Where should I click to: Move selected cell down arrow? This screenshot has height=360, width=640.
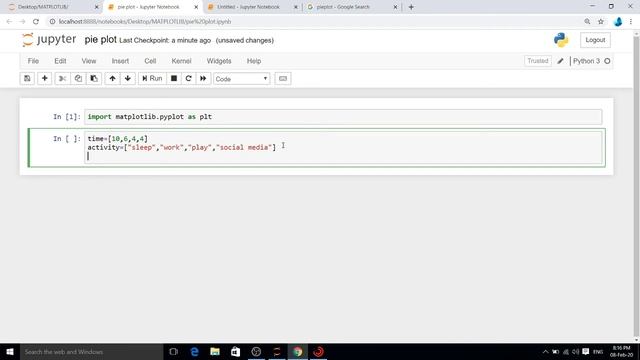pyautogui.click(x=128, y=78)
